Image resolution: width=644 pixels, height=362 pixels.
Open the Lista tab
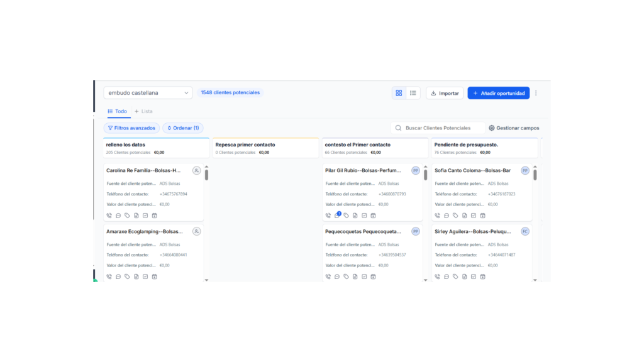[x=143, y=111]
